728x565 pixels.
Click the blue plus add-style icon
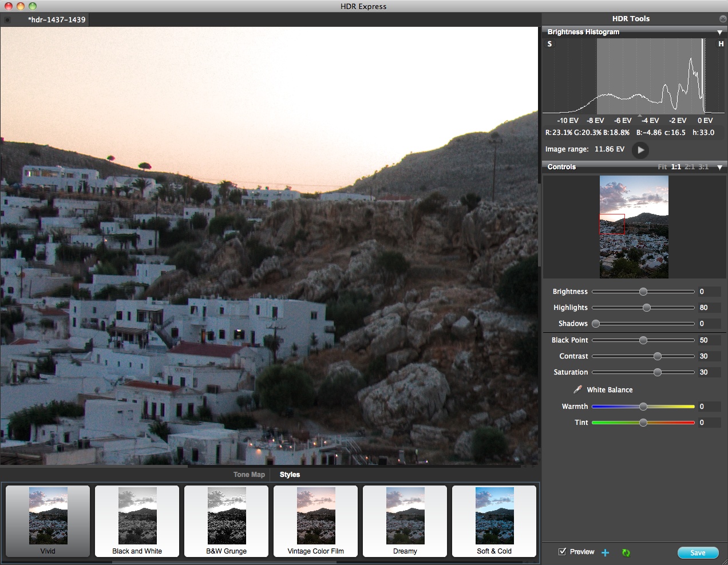(606, 552)
